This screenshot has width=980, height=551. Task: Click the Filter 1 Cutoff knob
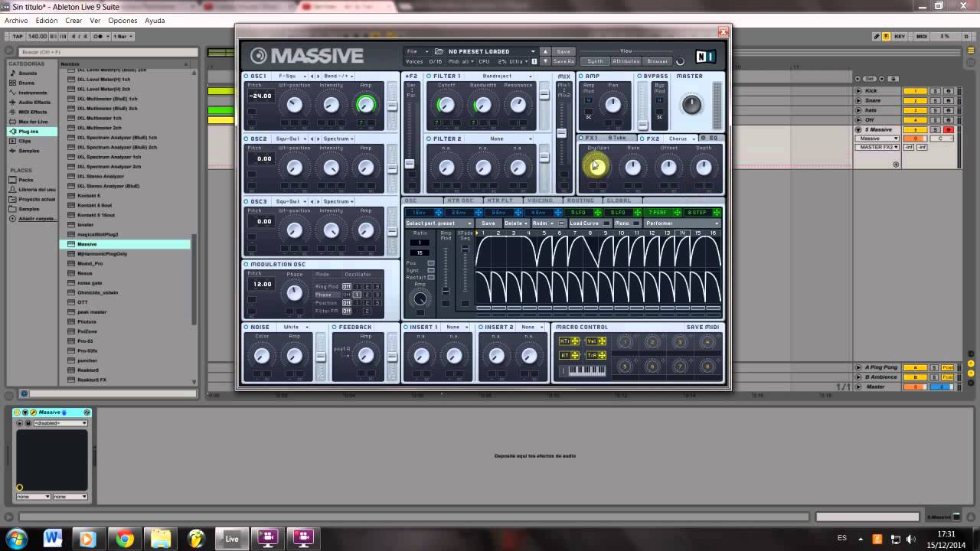pyautogui.click(x=446, y=105)
